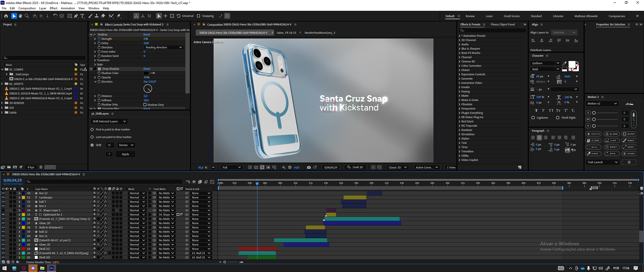
Task: Click the faux bold T icon
Action: (x=536, y=110)
